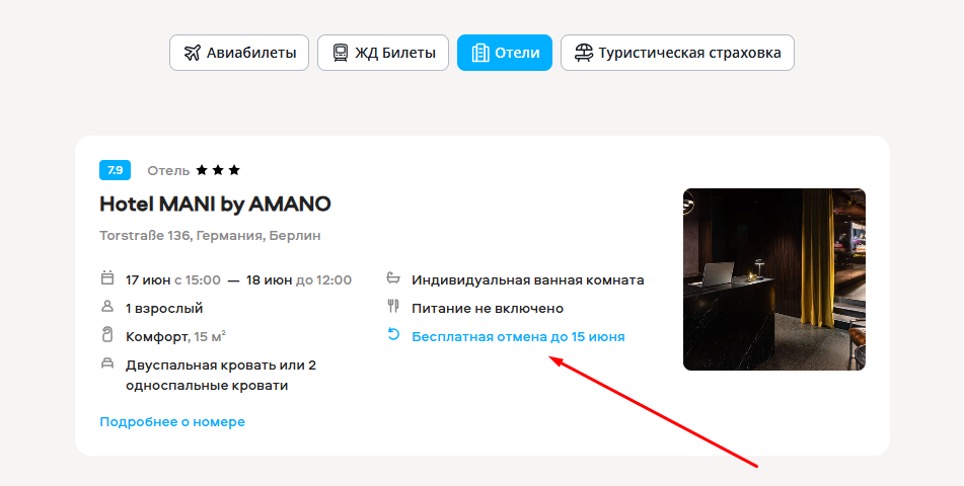Click Двуспальная кровать или 2 односпальные кровати

[221, 375]
